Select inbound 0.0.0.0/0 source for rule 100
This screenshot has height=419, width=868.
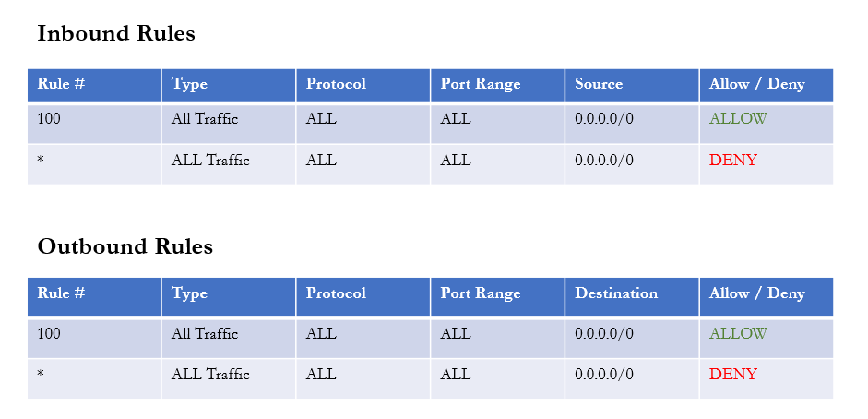coord(604,118)
